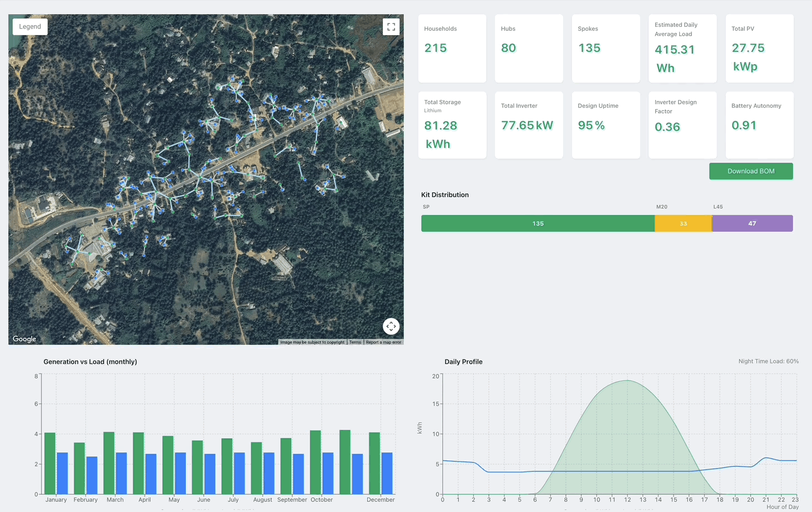Click Report a map error link
812x512 pixels.
coord(383,342)
